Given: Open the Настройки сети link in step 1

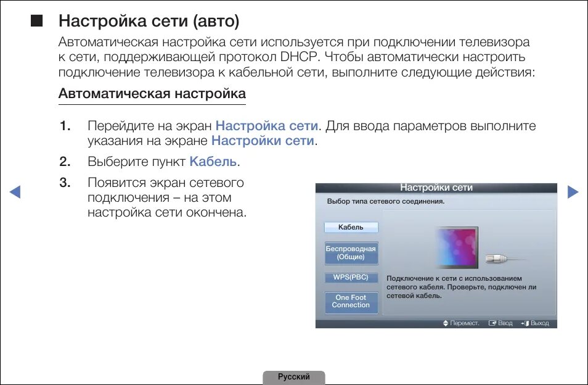Looking at the screenshot, I should 263,141.
